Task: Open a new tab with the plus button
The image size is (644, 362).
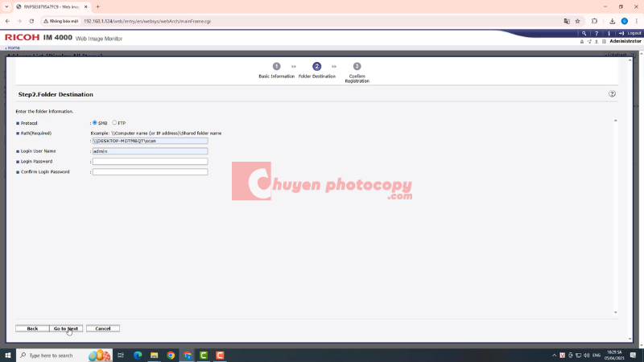Action: 97,6
